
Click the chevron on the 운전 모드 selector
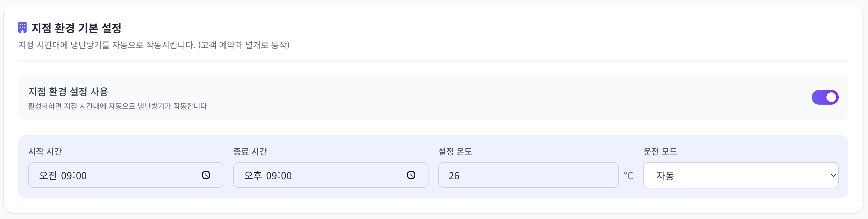[x=833, y=175]
